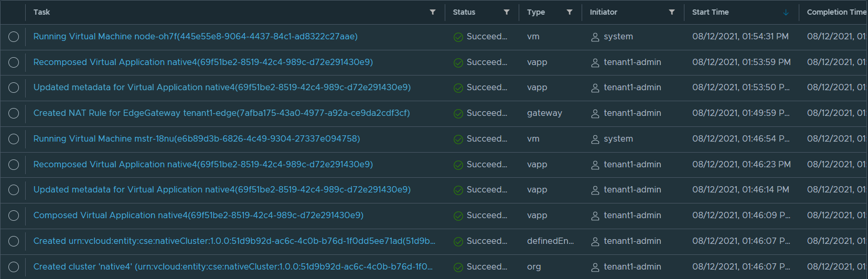Select radio button for Running Virtual Machine node-oh7f
The width and height of the screenshot is (868, 279).
click(14, 37)
